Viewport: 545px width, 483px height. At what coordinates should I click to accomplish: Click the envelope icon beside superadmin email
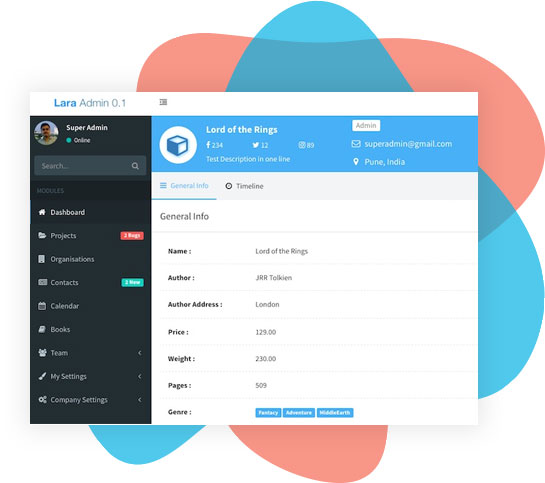click(356, 144)
